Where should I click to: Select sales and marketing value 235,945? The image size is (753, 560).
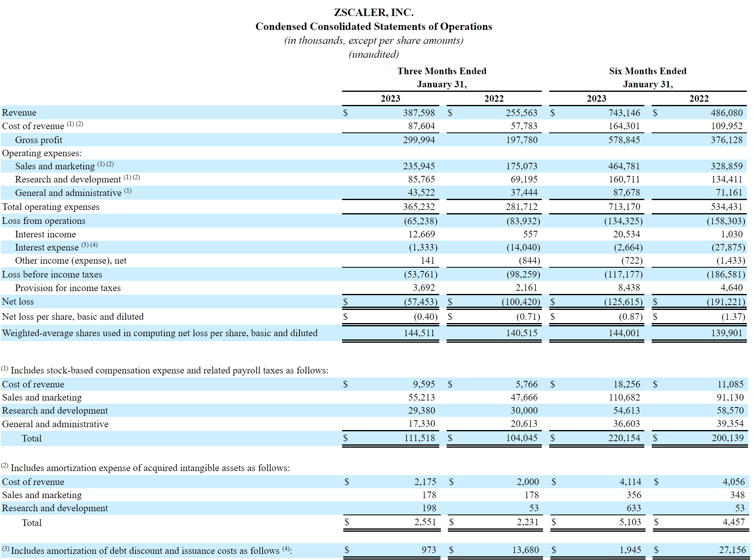[x=419, y=166]
